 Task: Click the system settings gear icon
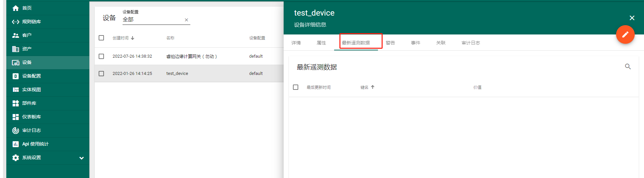15,158
